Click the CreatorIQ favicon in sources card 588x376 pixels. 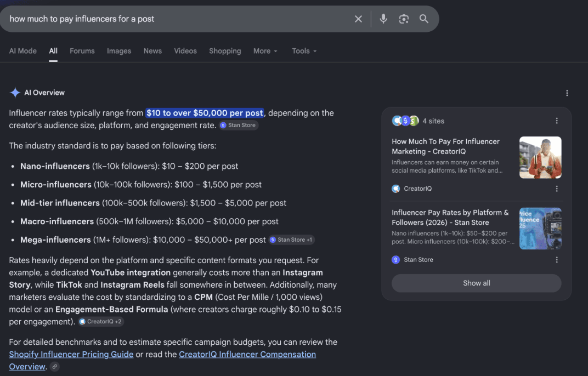tap(395, 189)
